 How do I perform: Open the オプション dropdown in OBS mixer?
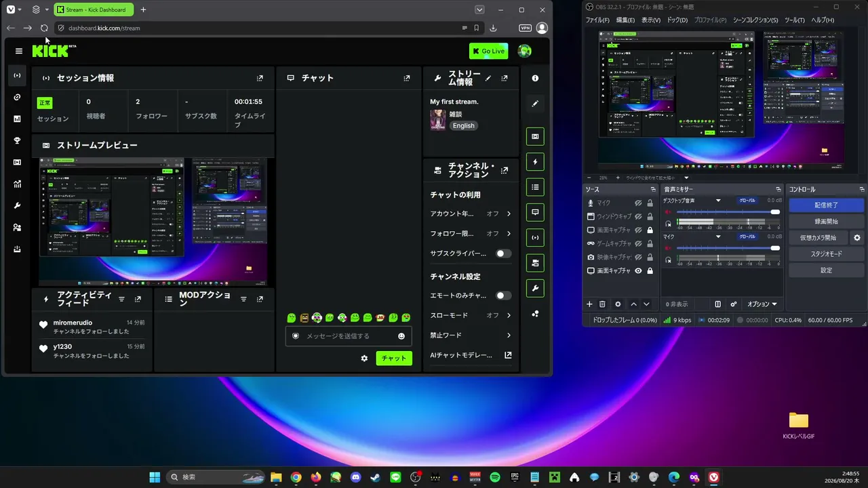762,304
